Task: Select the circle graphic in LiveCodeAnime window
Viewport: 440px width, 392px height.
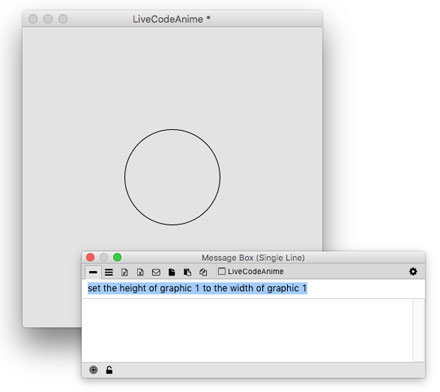Action: (172, 177)
